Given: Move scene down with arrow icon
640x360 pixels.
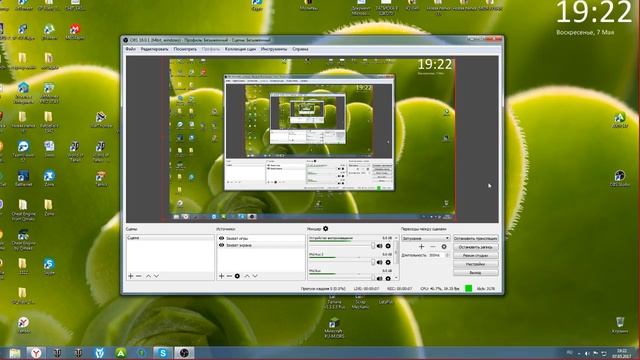Looking at the screenshot, I should click(156, 276).
